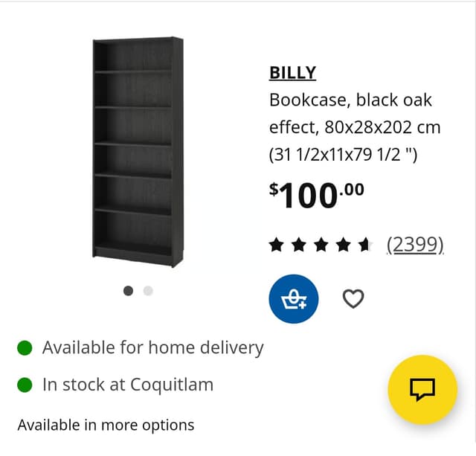Click the first rating star
The width and height of the screenshot is (476, 456).
tap(277, 245)
